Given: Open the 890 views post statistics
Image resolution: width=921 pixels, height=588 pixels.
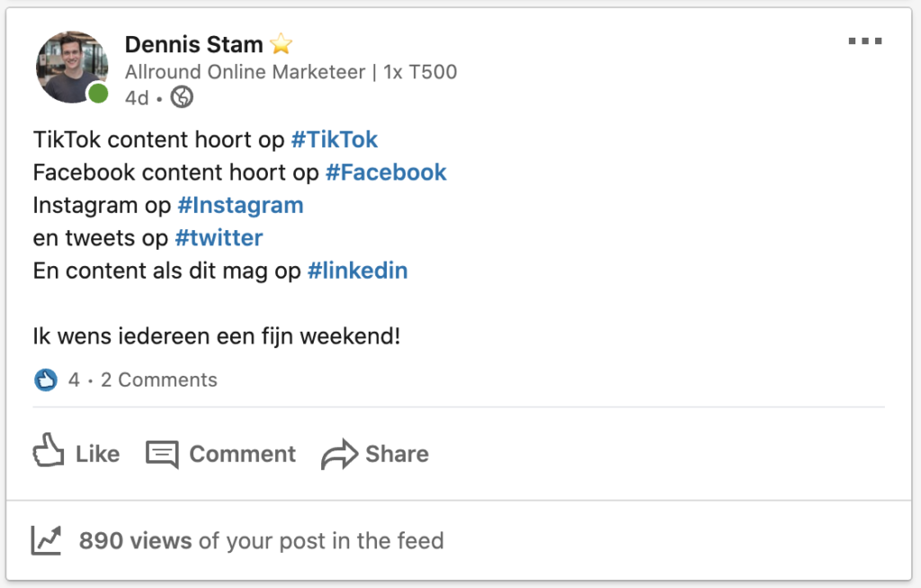Looking at the screenshot, I should pyautogui.click(x=262, y=541).
